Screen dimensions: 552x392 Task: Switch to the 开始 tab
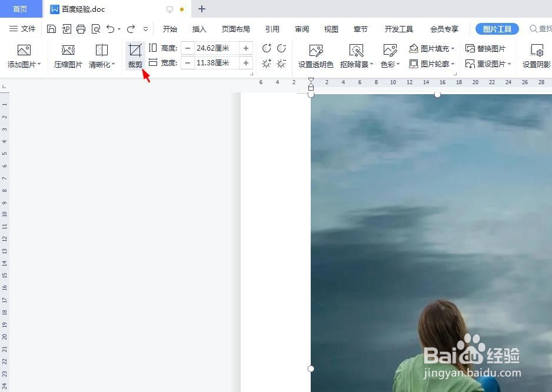169,29
